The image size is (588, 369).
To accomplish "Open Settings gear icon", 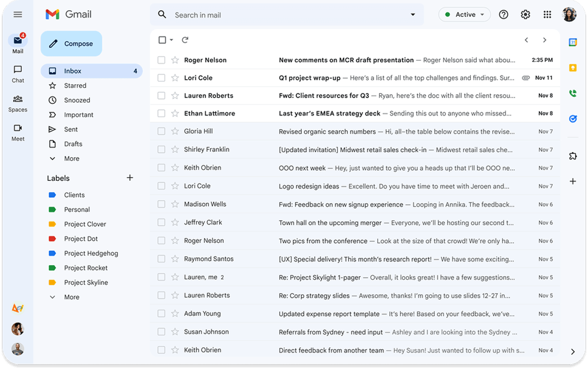I will click(525, 15).
